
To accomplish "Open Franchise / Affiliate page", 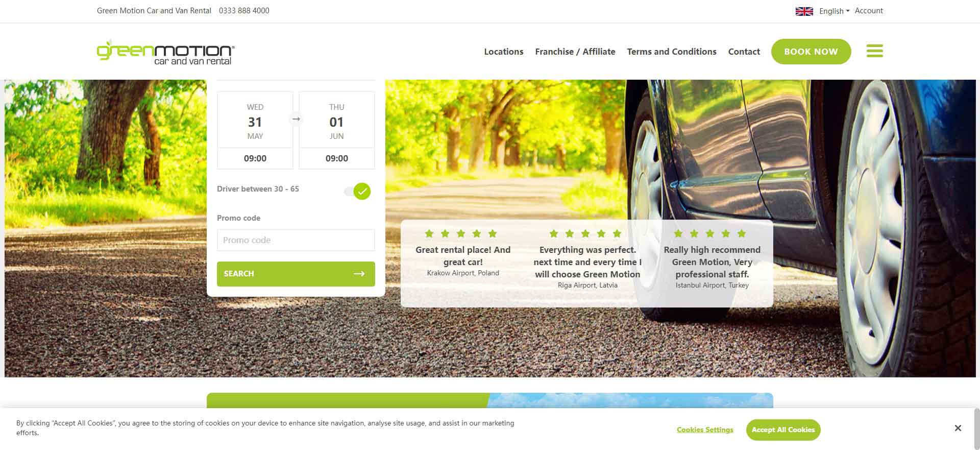I will 575,52.
